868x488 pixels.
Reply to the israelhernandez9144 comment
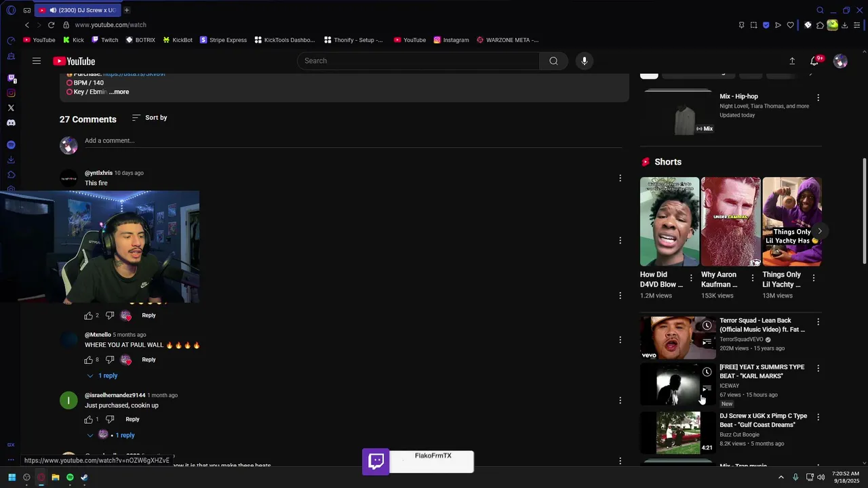coord(132,420)
